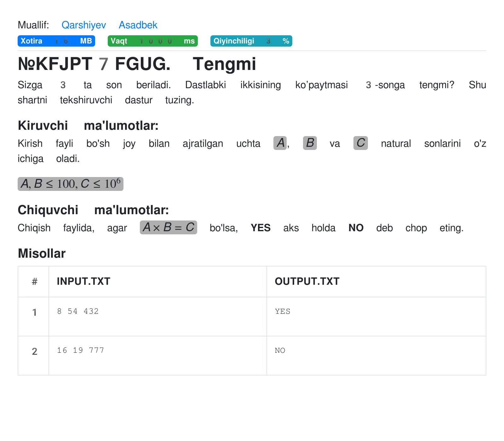
Task: Click the highlighted variable B in input description
Action: tap(310, 143)
